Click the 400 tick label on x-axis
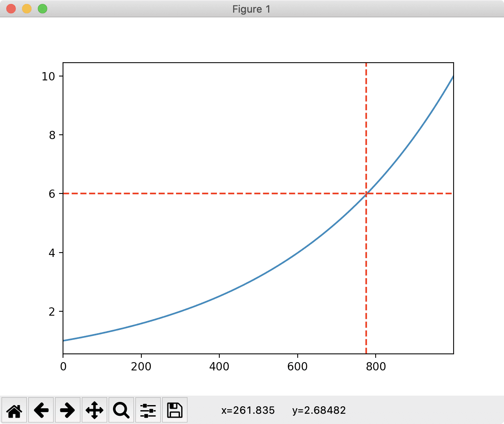 [219, 367]
